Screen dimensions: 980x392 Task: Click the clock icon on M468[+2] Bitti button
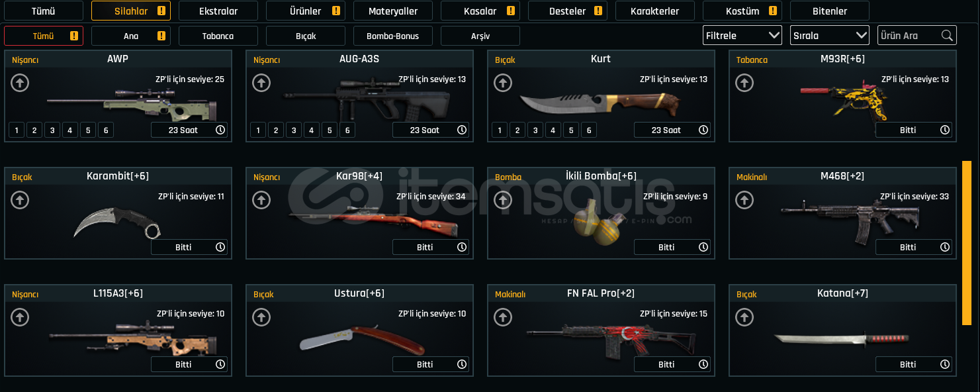[944, 247]
